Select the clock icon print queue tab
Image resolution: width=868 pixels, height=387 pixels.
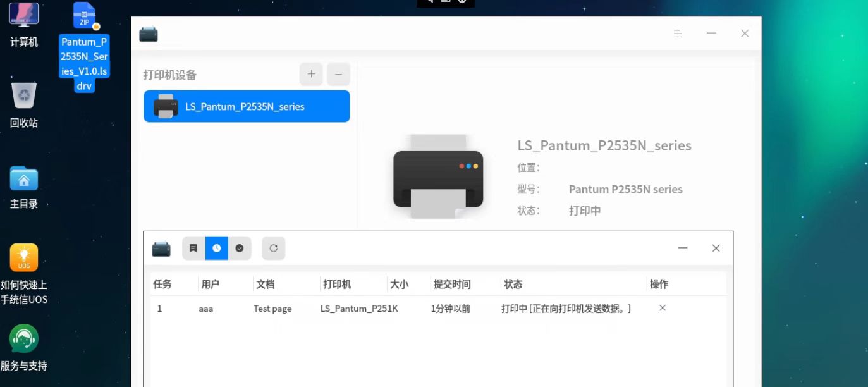tap(217, 249)
